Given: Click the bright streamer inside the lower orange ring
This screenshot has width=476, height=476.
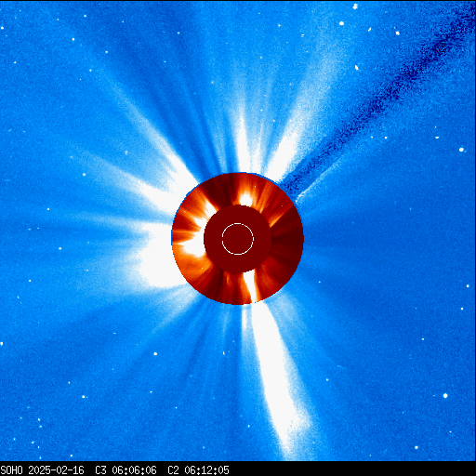Looking at the screenshot, I should tap(250, 286).
